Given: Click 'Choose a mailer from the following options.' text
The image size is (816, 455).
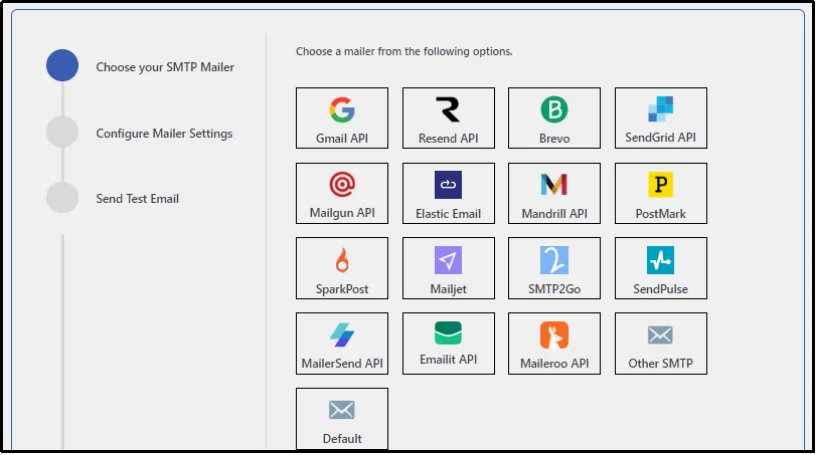Looking at the screenshot, I should [404, 52].
